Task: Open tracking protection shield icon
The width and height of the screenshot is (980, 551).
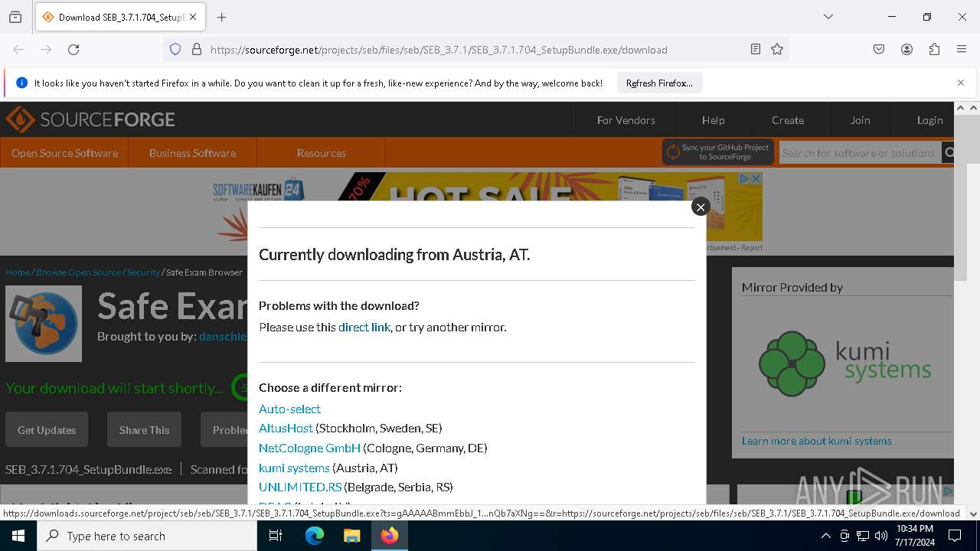Action: [175, 50]
